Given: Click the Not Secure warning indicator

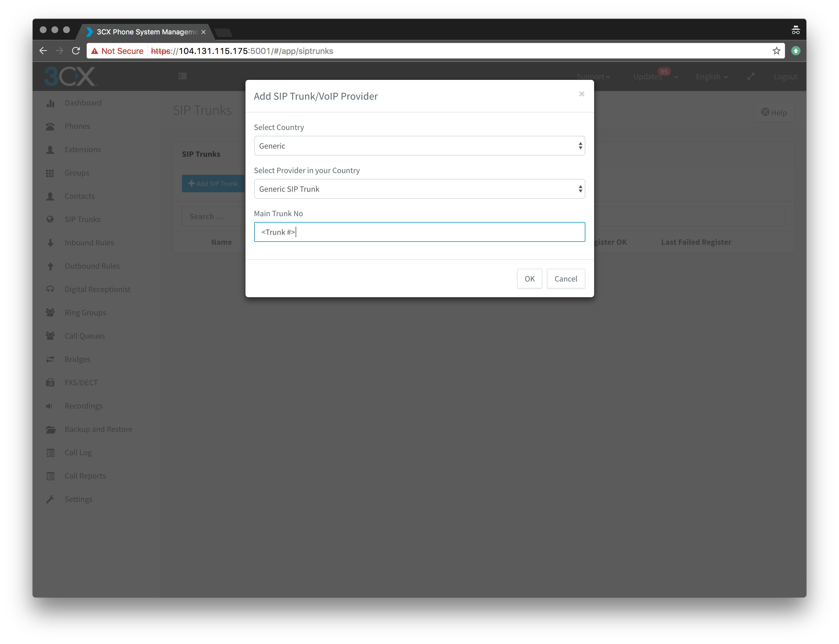Looking at the screenshot, I should pyautogui.click(x=117, y=51).
